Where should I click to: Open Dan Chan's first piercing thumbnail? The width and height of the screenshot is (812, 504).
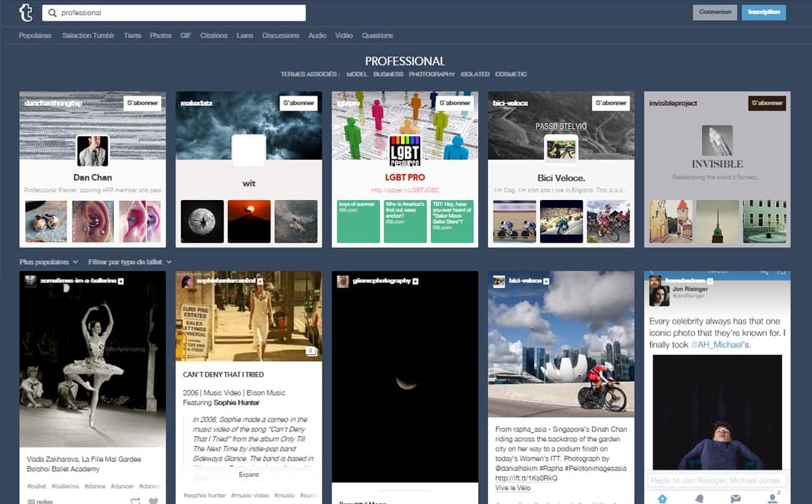pyautogui.click(x=46, y=221)
